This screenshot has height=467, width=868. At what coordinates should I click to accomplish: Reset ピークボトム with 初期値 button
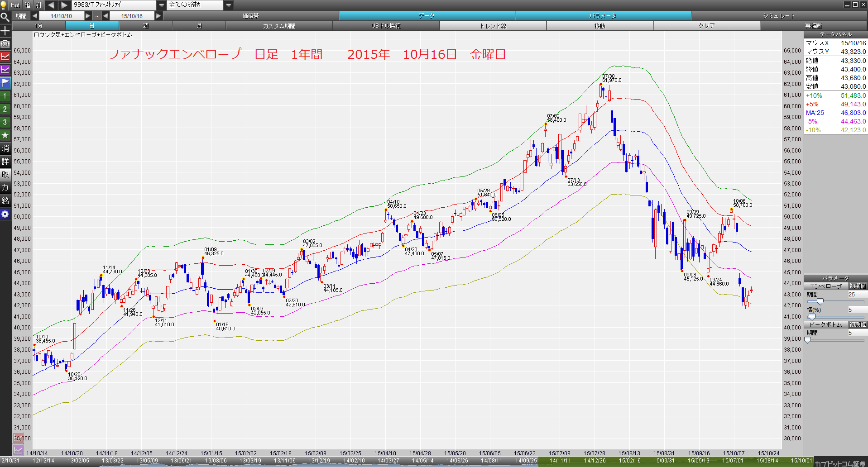[858, 325]
